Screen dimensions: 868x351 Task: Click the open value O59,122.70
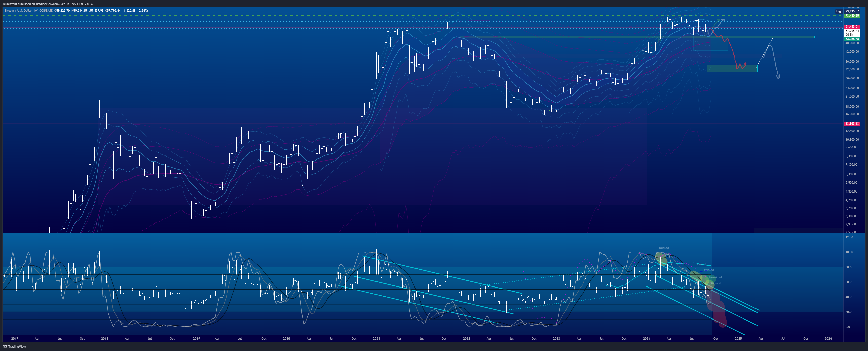pos(62,11)
